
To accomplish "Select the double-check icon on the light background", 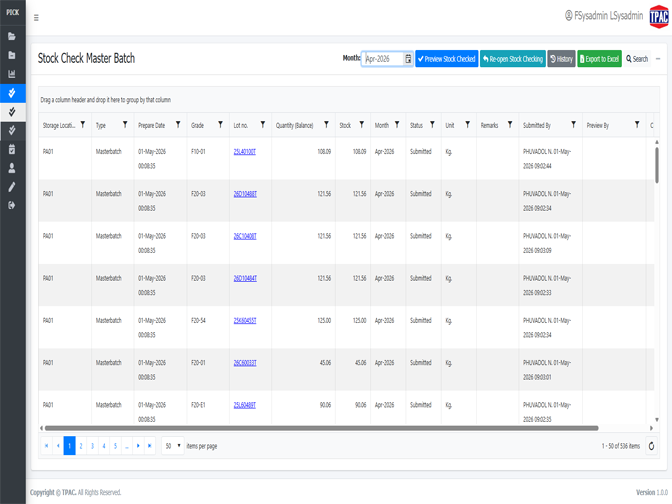I will 12,112.
